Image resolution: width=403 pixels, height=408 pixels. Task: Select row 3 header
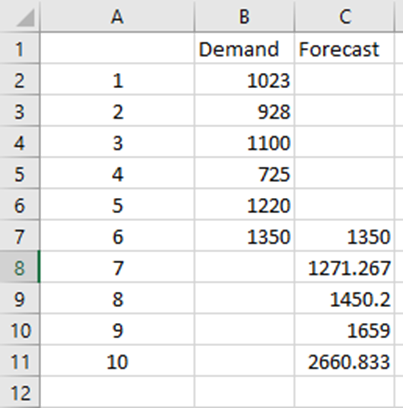(19, 111)
